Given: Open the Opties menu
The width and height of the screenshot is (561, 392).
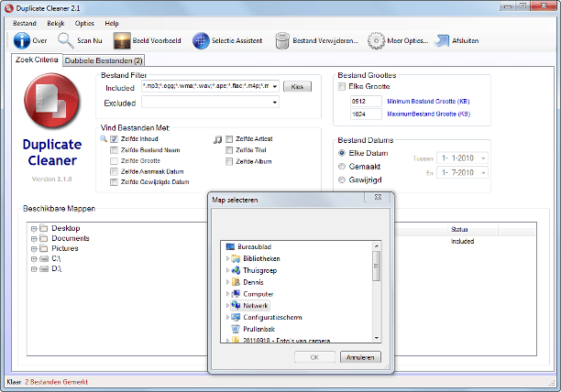Looking at the screenshot, I should 84,23.
